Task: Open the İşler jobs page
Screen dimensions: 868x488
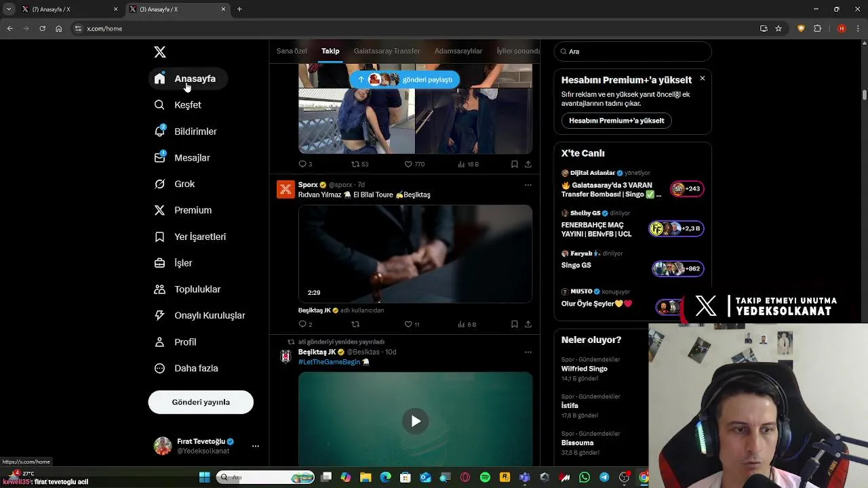Action: pos(174,263)
